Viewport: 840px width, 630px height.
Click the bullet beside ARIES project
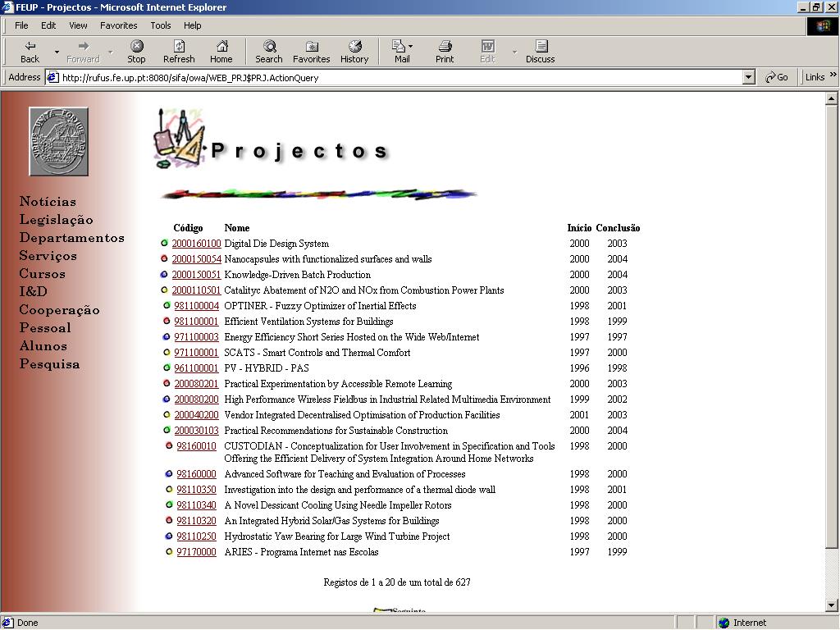[169, 552]
